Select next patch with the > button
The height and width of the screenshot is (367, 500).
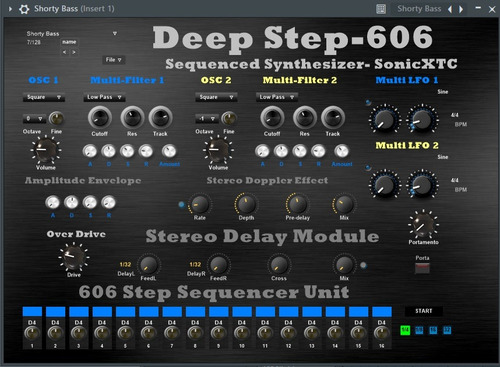[x=74, y=52]
